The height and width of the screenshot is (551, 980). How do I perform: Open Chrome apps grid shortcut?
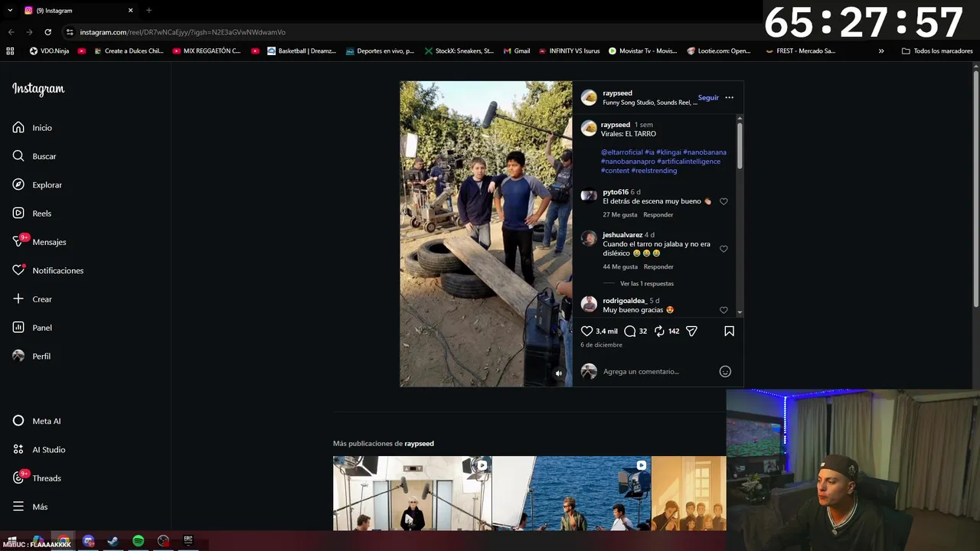[x=10, y=51]
